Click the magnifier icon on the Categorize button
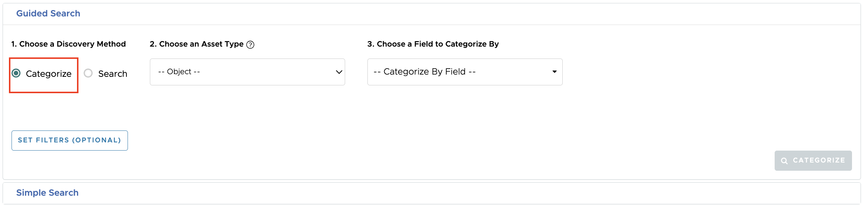This screenshot has width=868, height=208. tap(784, 161)
